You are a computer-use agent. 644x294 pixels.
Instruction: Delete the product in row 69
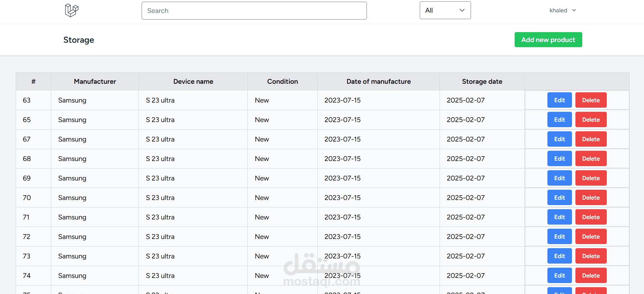click(591, 178)
